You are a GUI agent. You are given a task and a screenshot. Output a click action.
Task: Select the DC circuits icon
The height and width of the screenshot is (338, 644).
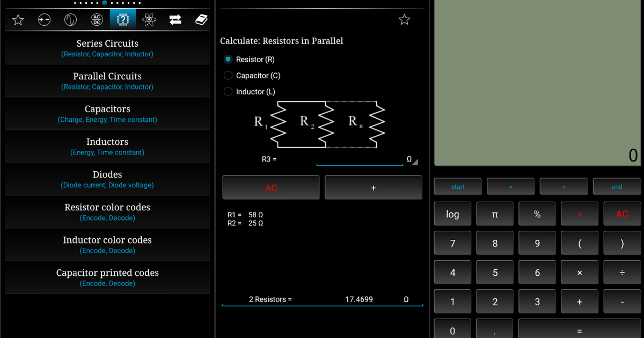44,19
